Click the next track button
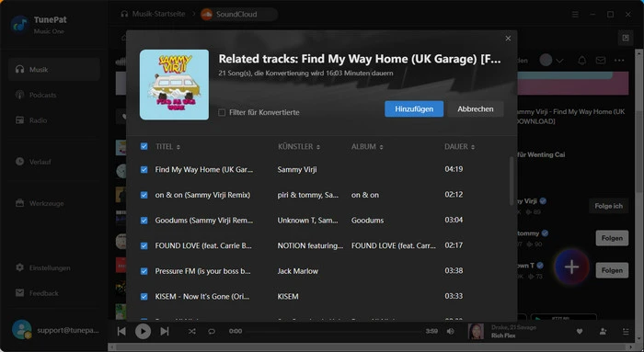This screenshot has width=644, height=352. point(165,331)
